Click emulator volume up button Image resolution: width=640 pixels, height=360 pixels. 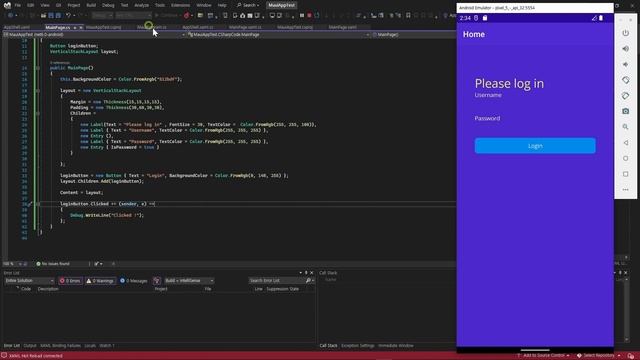pyautogui.click(x=625, y=49)
